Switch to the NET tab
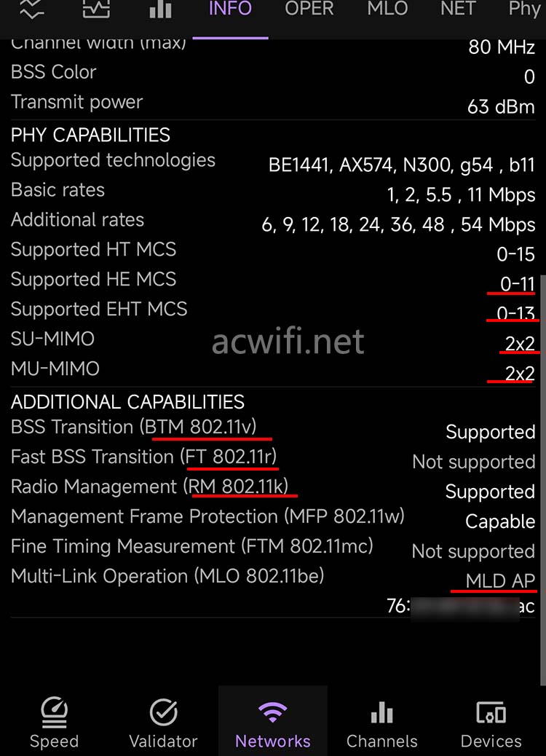The width and height of the screenshot is (546, 756). click(458, 9)
